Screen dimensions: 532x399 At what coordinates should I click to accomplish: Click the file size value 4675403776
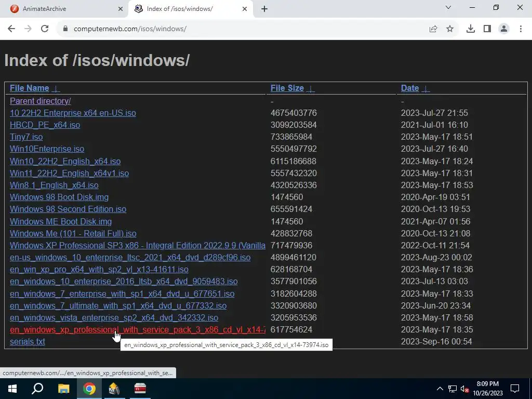pyautogui.click(x=294, y=113)
